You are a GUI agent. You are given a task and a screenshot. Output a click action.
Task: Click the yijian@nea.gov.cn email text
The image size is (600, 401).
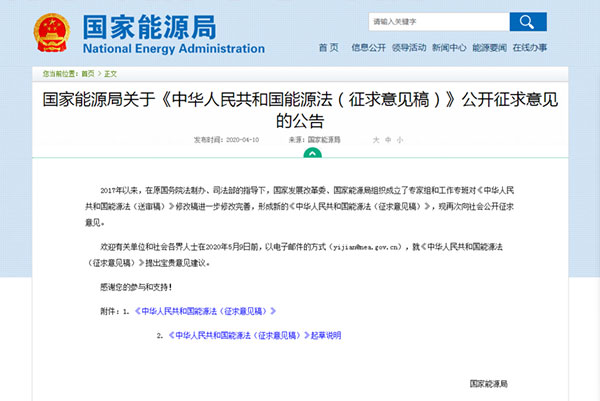click(367, 247)
